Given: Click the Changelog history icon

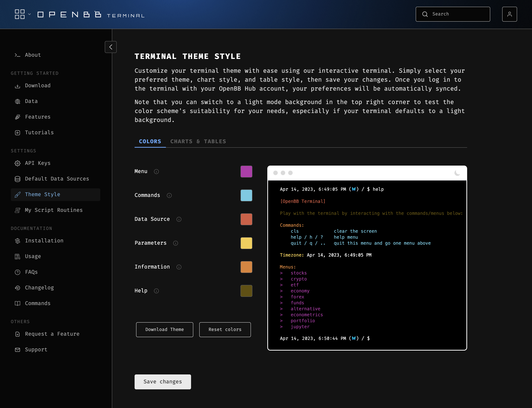Looking at the screenshot, I should 18,288.
